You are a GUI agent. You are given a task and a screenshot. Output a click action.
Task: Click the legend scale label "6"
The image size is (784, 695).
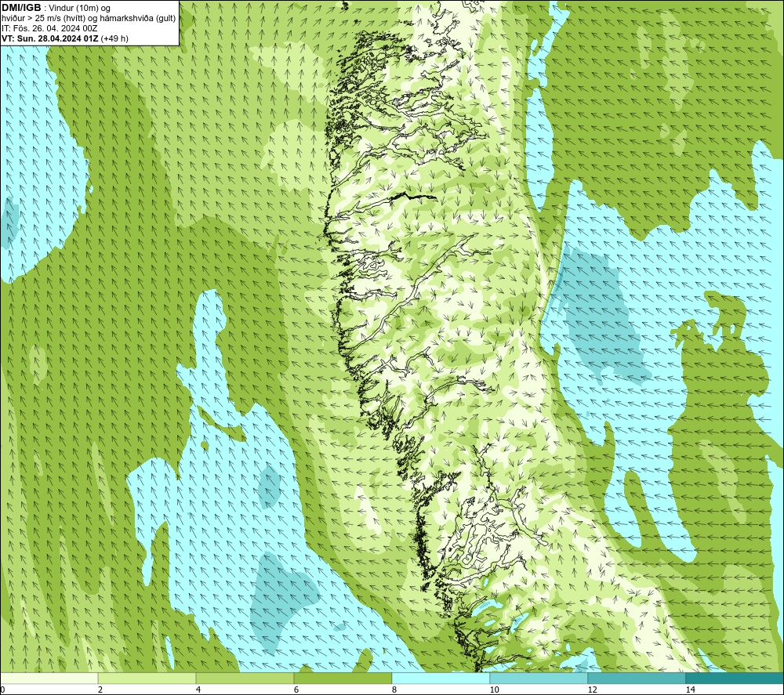tap(296, 690)
